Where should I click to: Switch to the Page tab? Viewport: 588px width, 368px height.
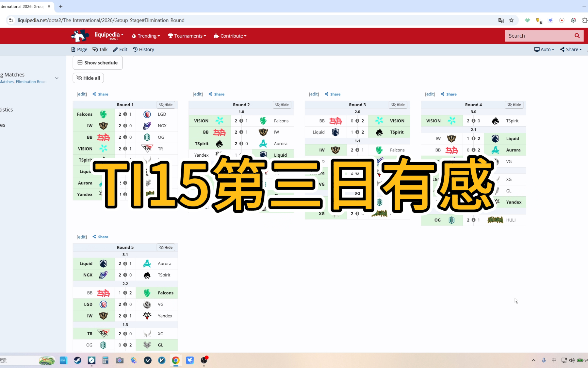tap(79, 49)
